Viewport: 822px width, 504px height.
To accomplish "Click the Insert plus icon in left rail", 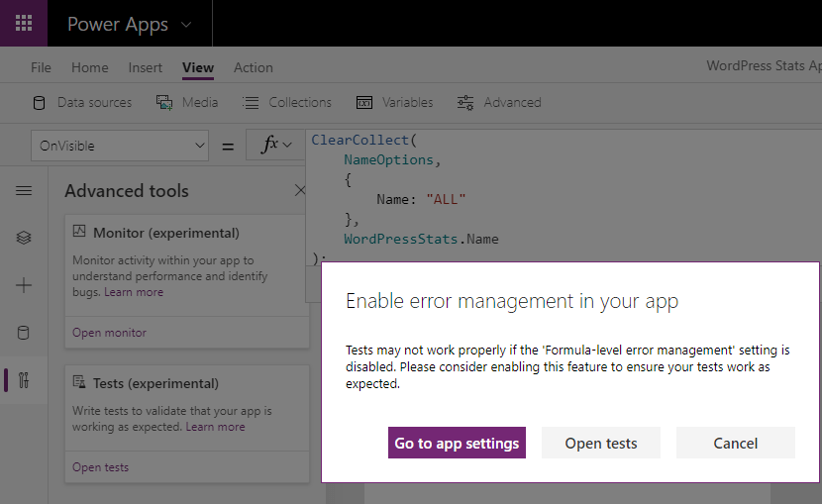I will point(24,285).
